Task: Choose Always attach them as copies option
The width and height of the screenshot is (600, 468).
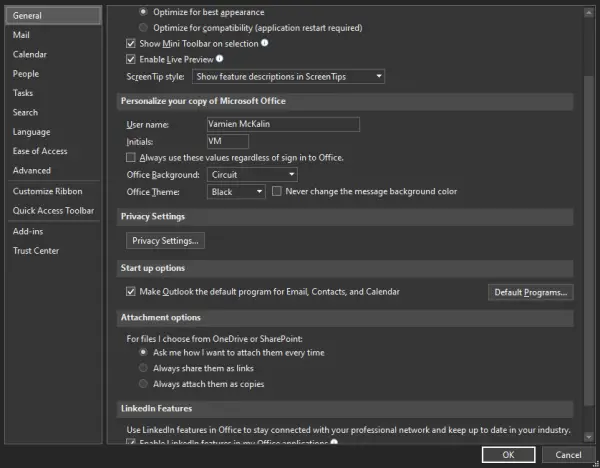Action: coord(143,383)
